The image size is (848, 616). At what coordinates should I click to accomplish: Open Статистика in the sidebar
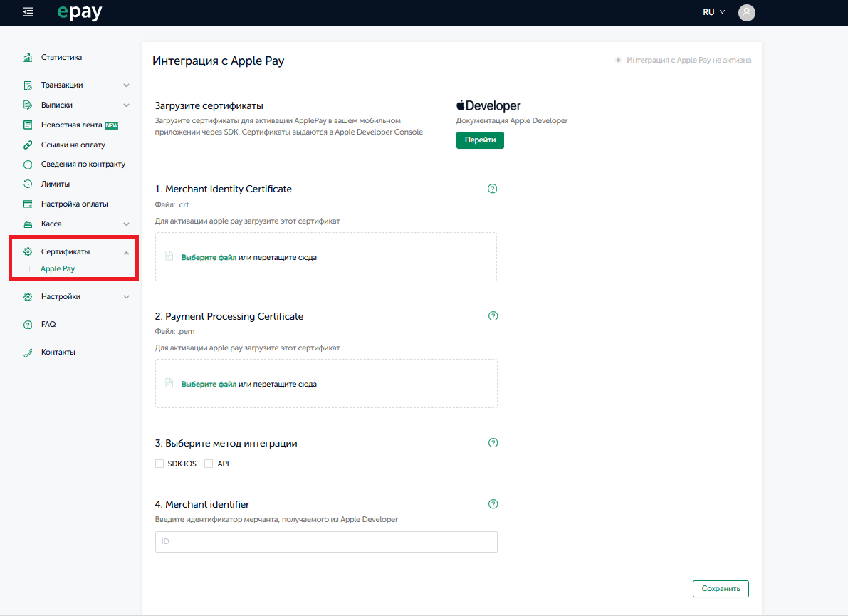point(62,58)
